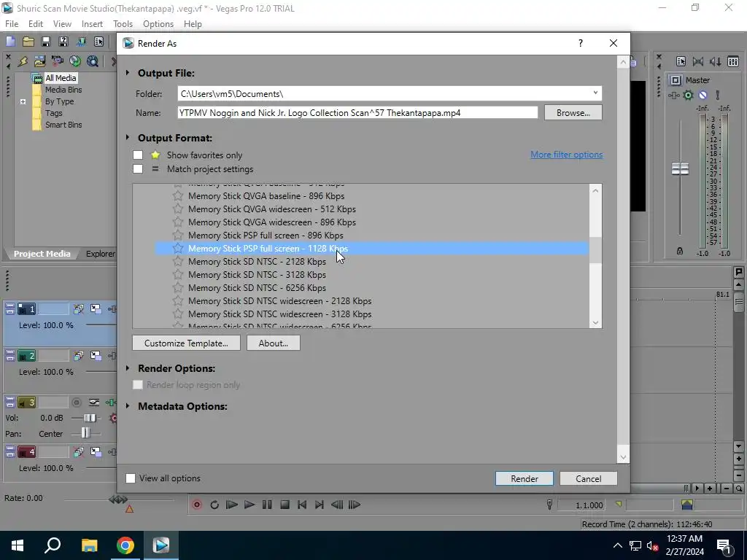
Task: Open the Folder path dropdown
Action: point(595,93)
